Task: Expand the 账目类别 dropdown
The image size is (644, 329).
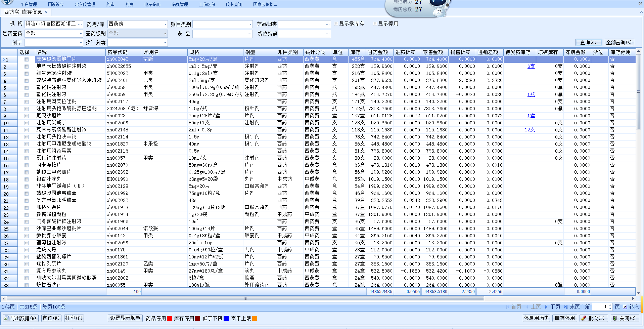Action: coord(250,24)
